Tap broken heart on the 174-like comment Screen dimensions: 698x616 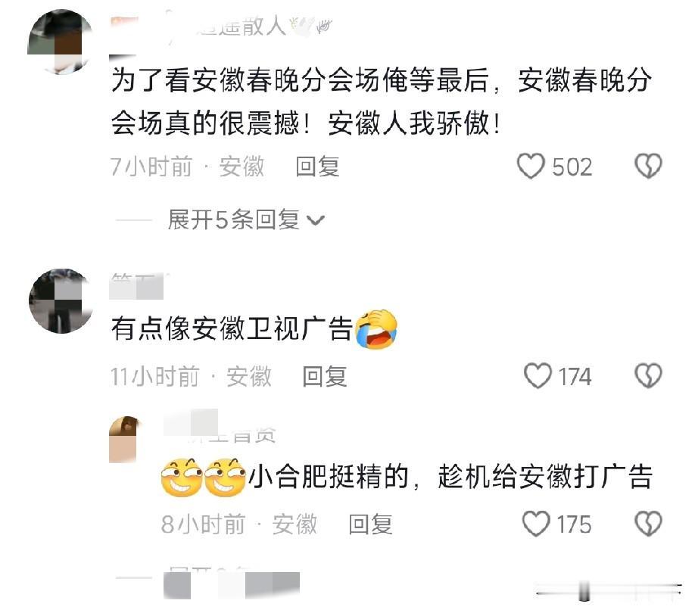(x=648, y=376)
